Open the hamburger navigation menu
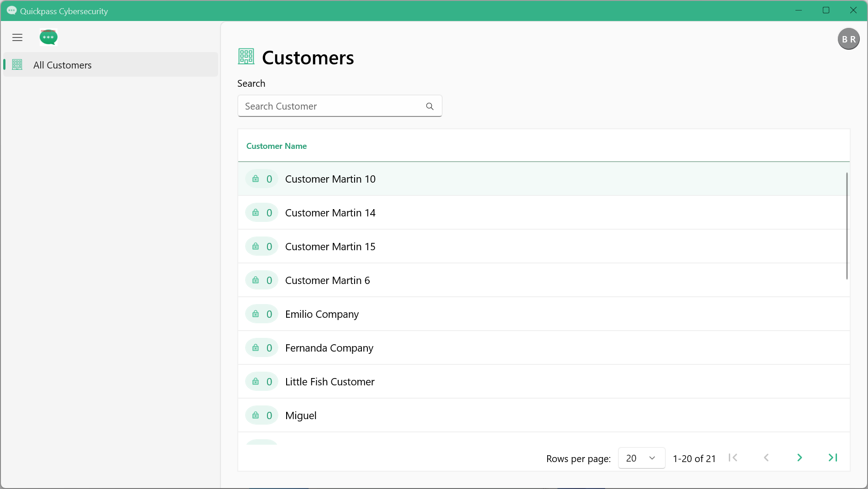 [17, 37]
